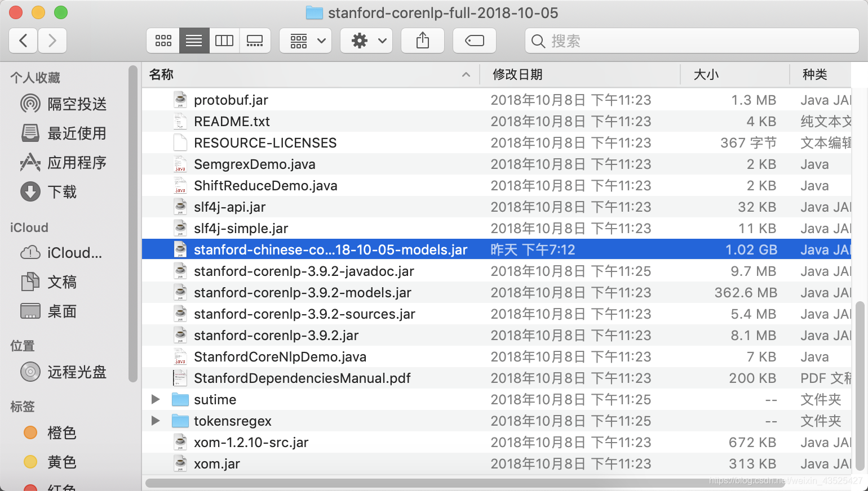Open 文稿 in the sidebar
Screen dimensions: 868x491
click(x=49, y=282)
